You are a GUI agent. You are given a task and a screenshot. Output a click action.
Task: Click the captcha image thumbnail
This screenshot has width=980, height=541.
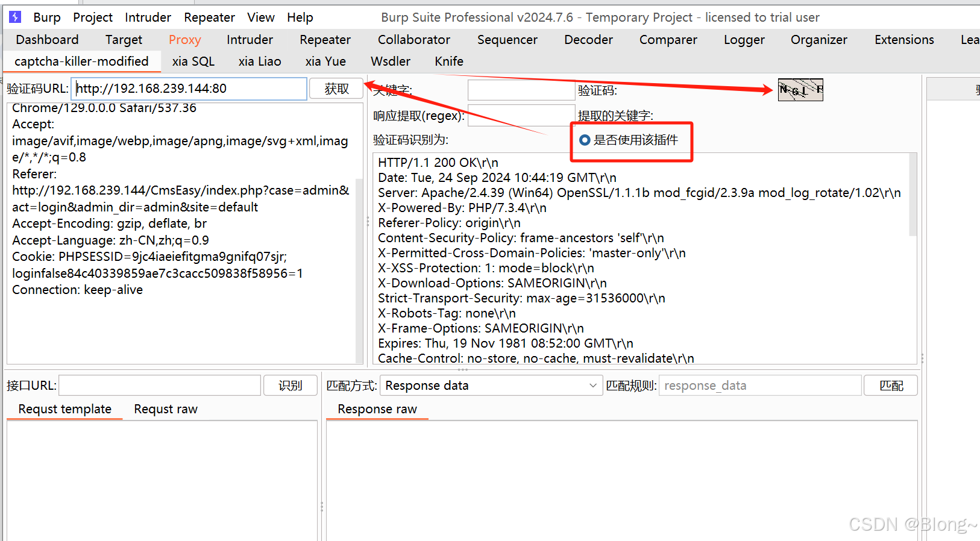coord(800,90)
